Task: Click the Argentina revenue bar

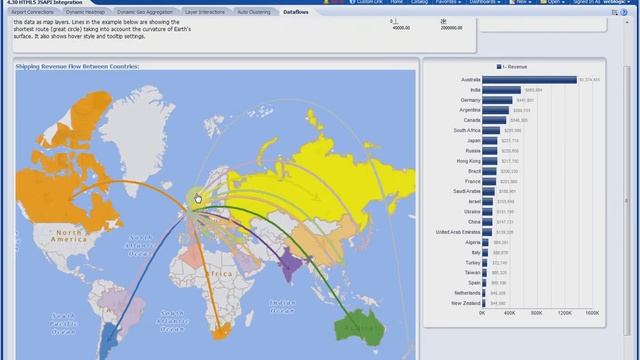Action: coord(496,111)
